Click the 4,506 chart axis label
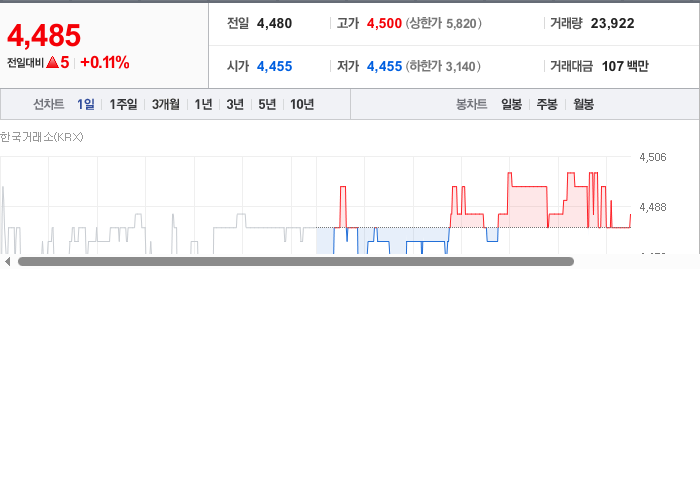The height and width of the screenshot is (490, 700). 653,157
